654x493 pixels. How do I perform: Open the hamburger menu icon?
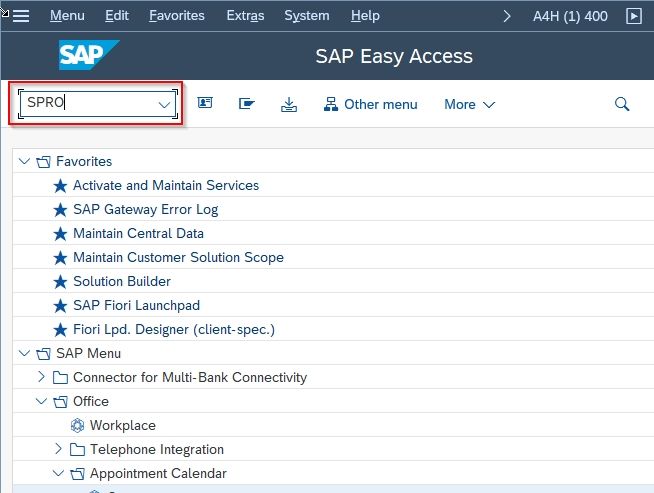click(20, 16)
